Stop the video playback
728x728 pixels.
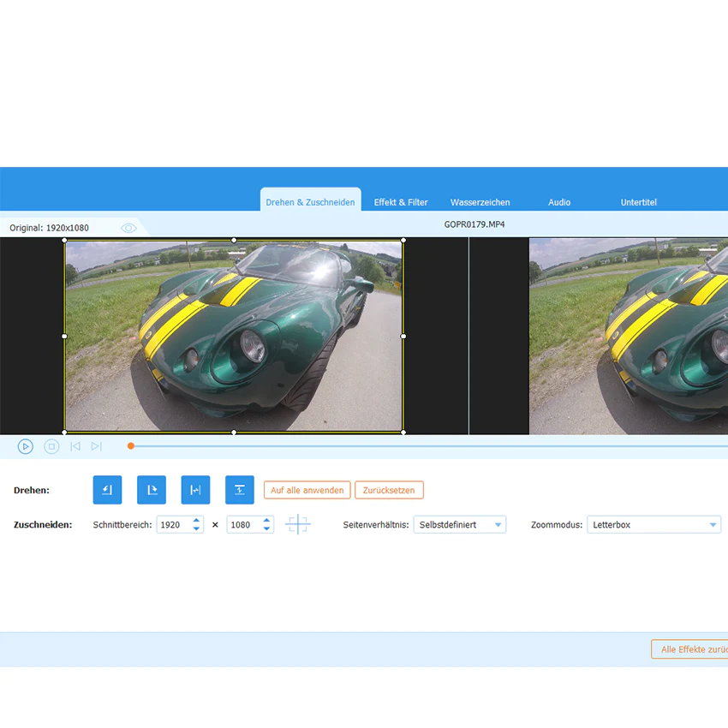pos(51,446)
